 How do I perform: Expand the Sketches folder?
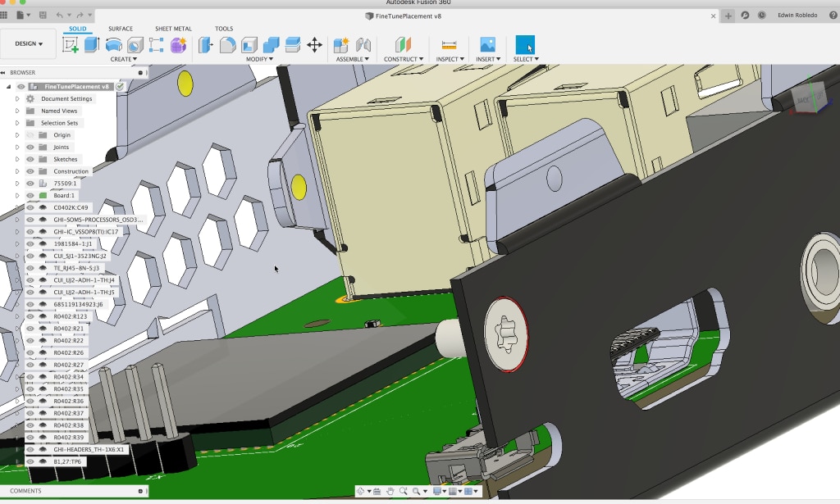tap(17, 160)
